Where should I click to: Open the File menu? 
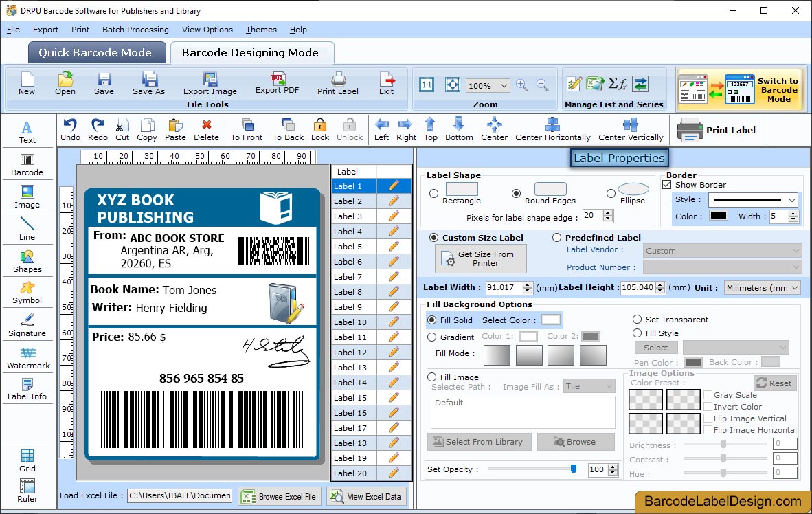(13, 30)
